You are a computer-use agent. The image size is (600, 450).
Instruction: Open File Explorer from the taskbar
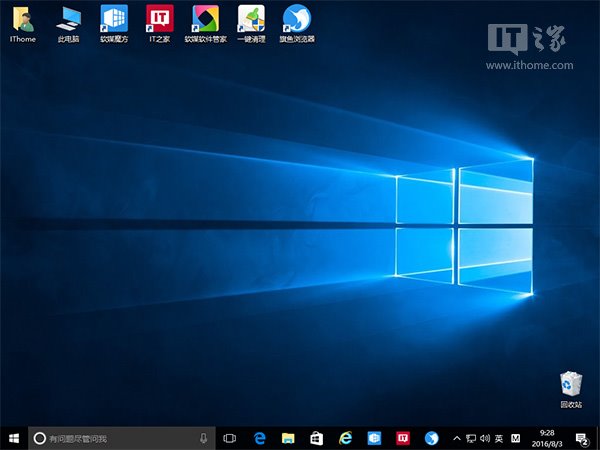(x=288, y=439)
